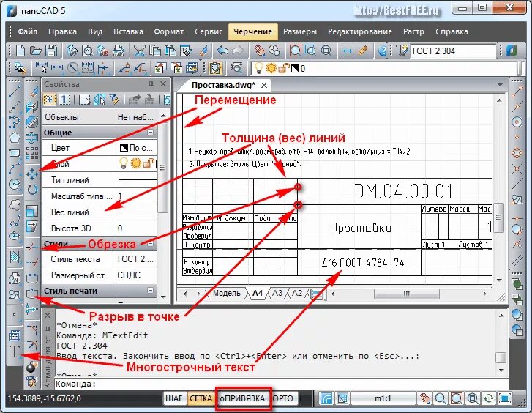Pin the Свойства panel with pushpin
Screen dimensions: 532x413
pyautogui.click(x=151, y=84)
